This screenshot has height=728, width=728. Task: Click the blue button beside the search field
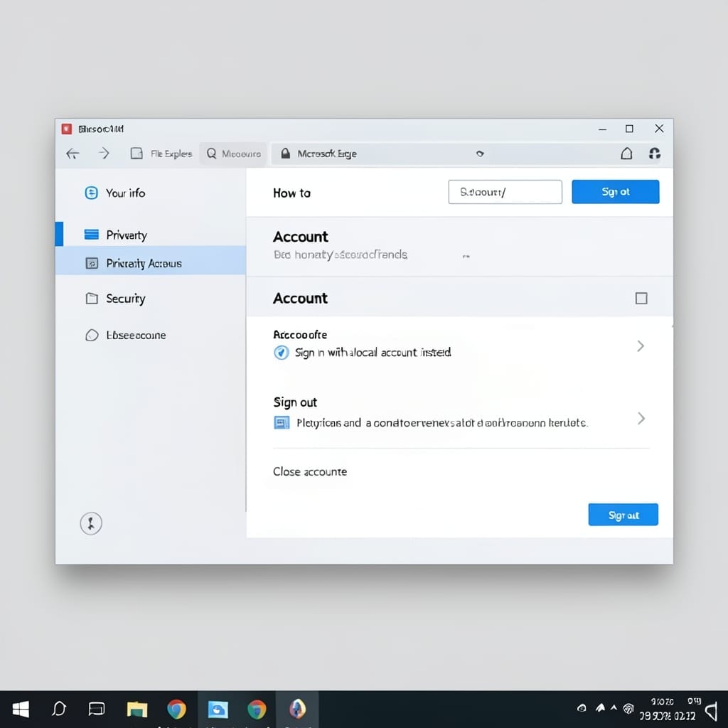[615, 192]
